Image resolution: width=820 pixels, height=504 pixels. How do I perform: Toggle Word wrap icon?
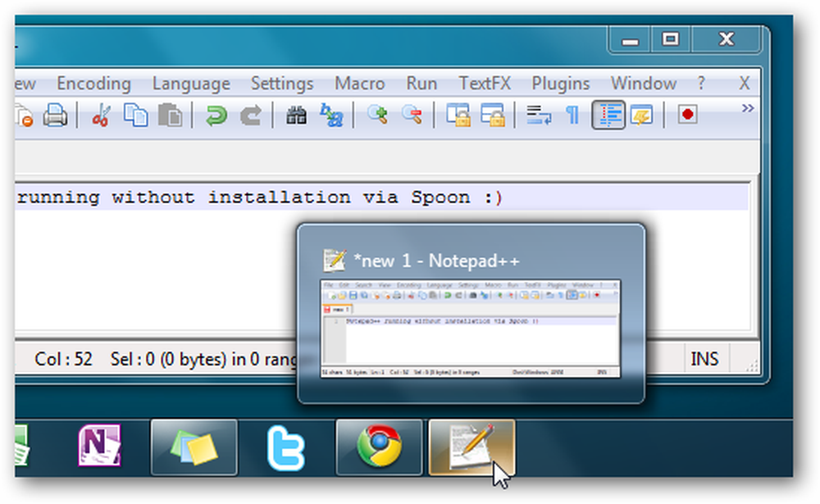click(x=539, y=116)
